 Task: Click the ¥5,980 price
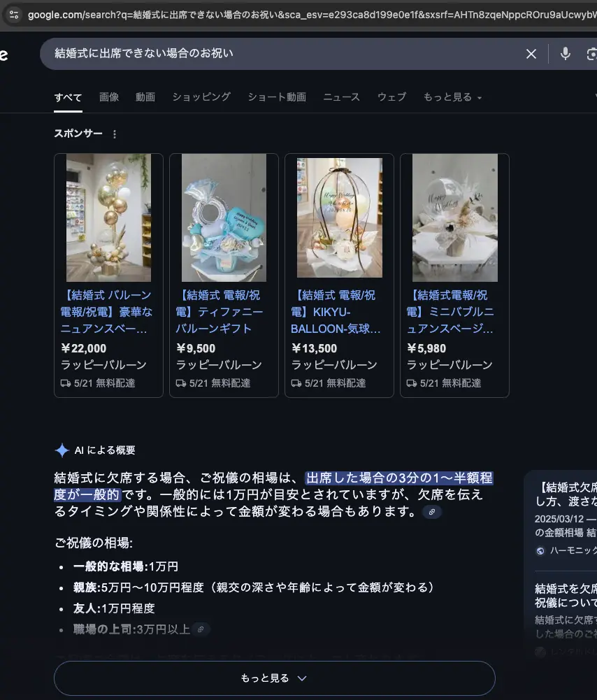[426, 348]
